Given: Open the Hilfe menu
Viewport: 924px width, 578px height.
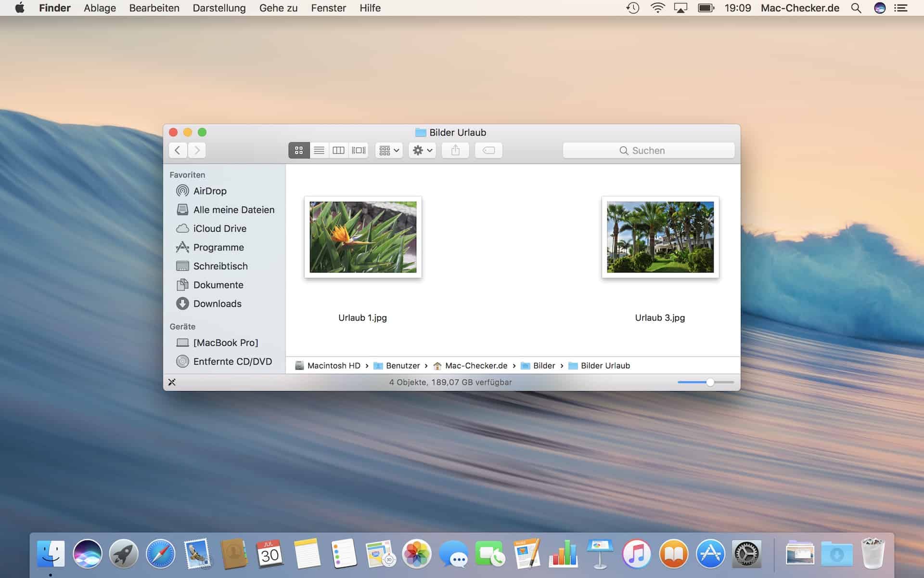Looking at the screenshot, I should [x=370, y=8].
